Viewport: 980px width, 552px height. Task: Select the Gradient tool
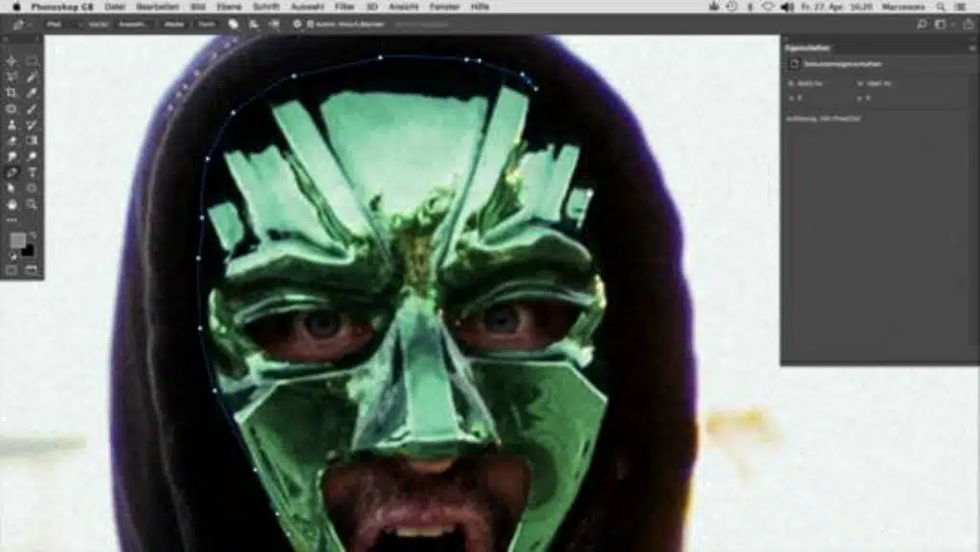(32, 141)
